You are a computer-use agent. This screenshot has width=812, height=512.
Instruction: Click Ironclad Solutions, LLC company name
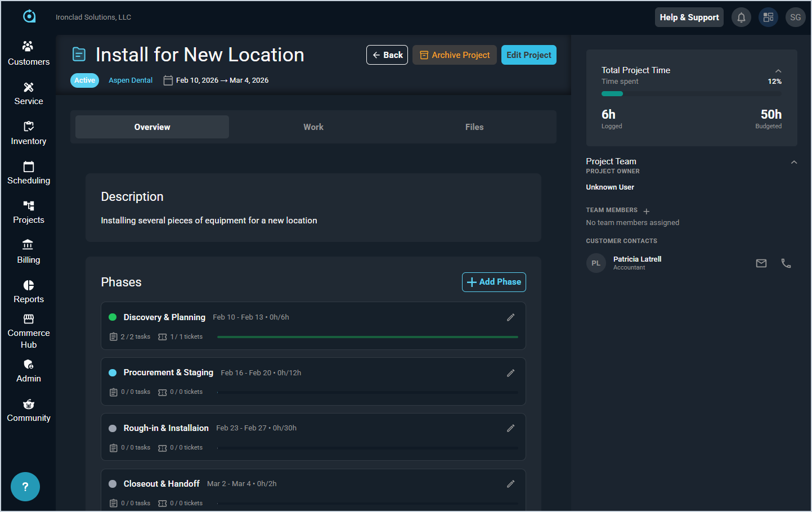point(93,17)
